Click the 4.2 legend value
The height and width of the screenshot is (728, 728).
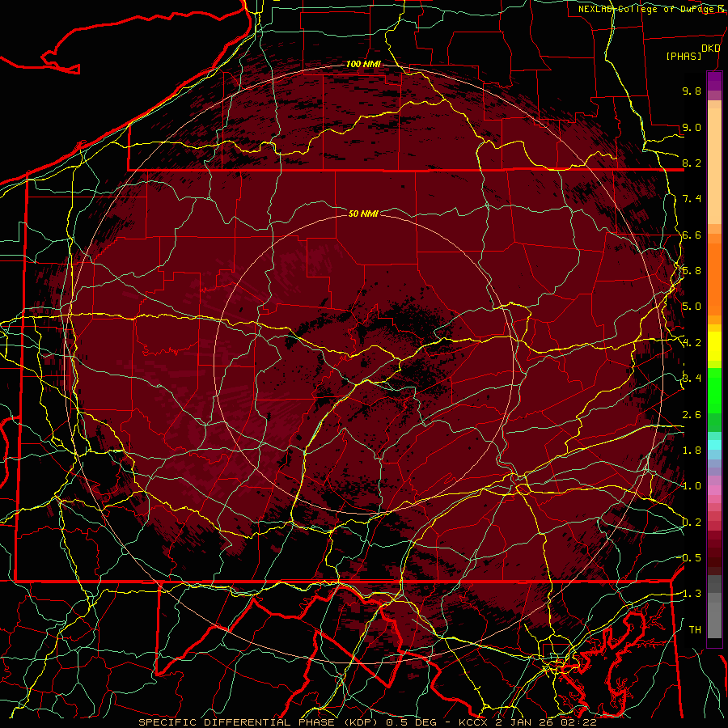coord(692,343)
